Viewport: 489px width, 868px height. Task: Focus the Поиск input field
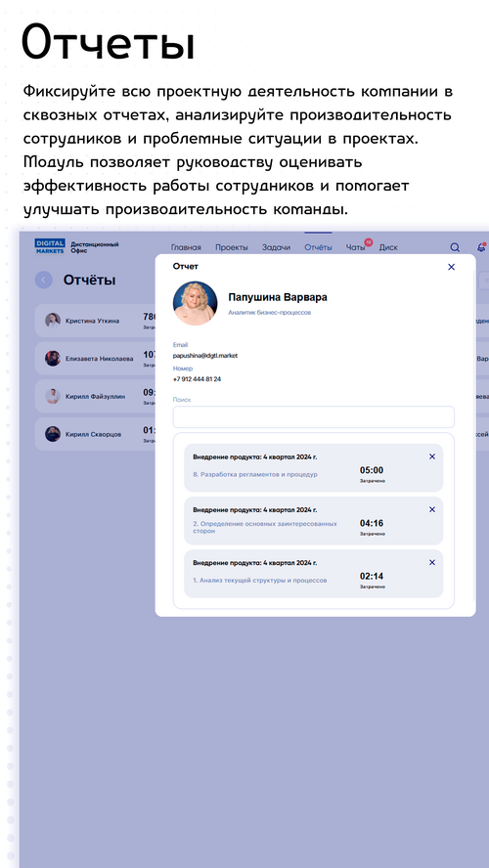tap(313, 416)
